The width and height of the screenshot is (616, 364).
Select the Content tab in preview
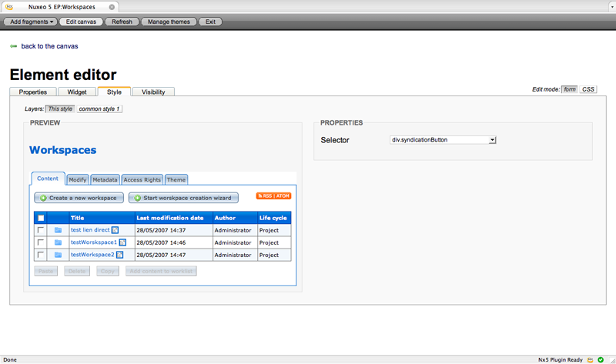click(x=48, y=179)
